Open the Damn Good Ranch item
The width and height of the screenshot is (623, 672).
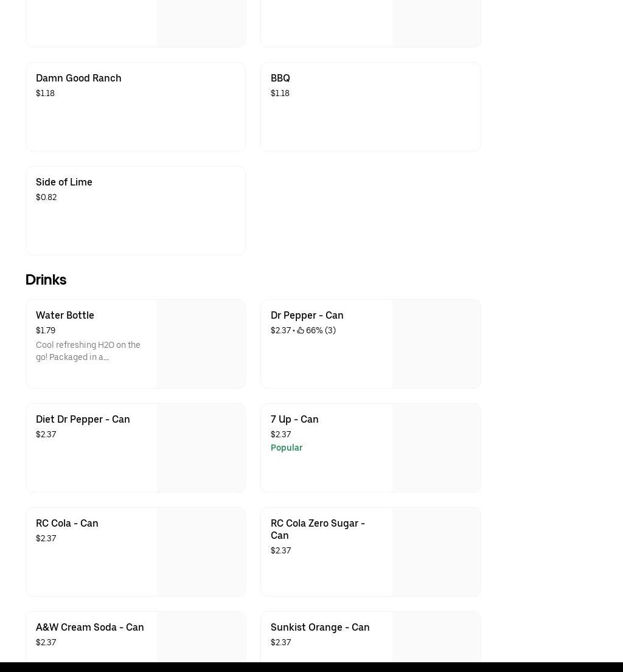136,106
